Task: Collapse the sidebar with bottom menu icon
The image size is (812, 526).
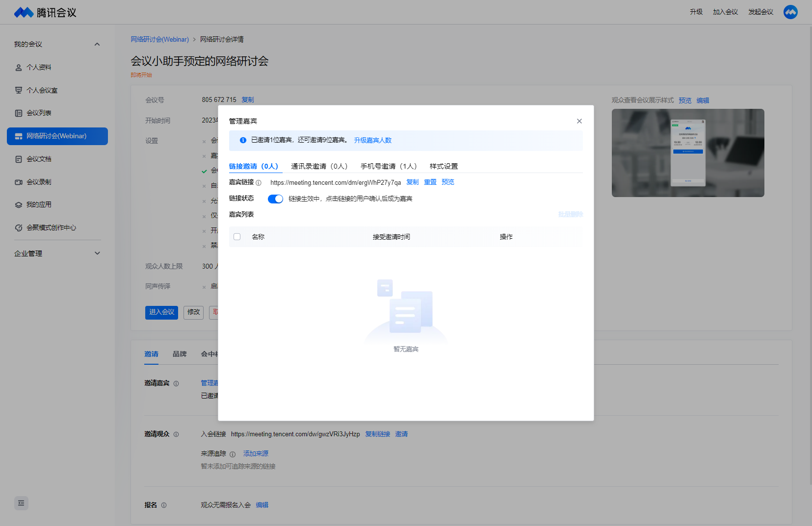Action: pyautogui.click(x=21, y=503)
